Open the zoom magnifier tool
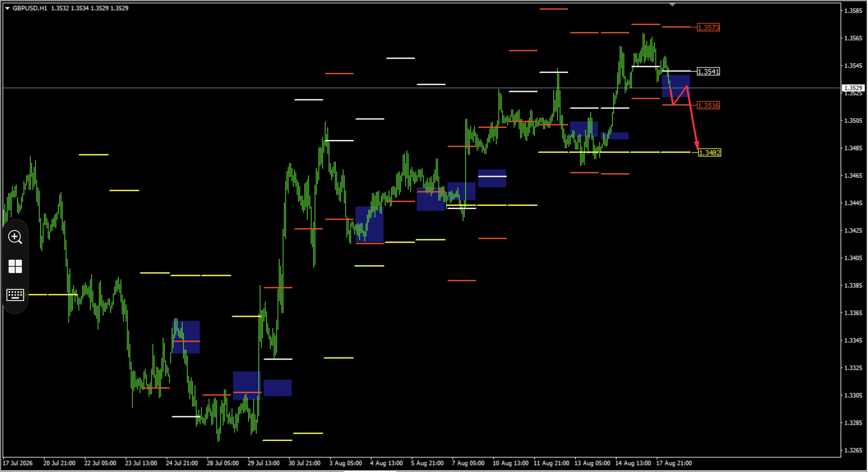 15,237
